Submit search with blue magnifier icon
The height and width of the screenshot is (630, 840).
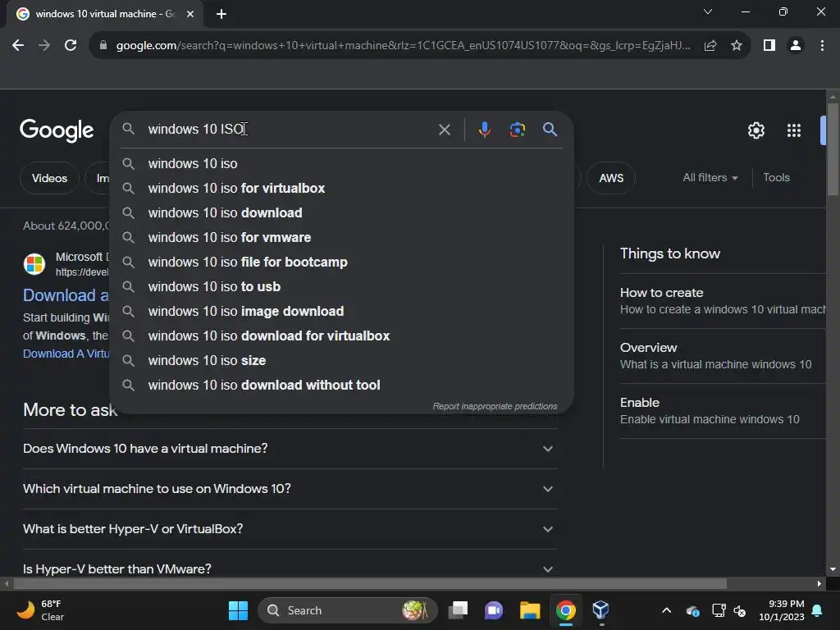pos(550,129)
